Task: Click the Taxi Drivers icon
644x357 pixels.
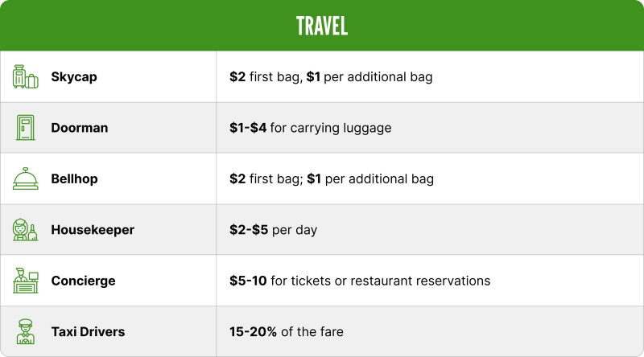Action: [x=26, y=331]
